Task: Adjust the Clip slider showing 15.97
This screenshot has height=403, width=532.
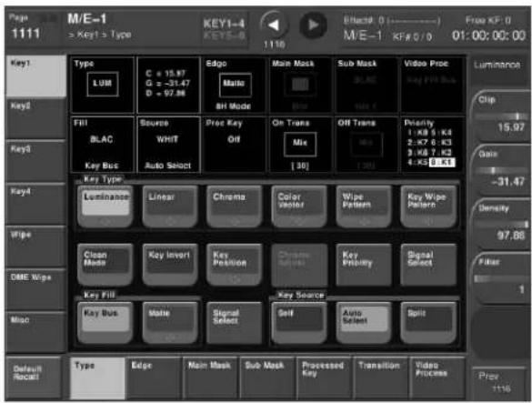Action: tap(500, 116)
